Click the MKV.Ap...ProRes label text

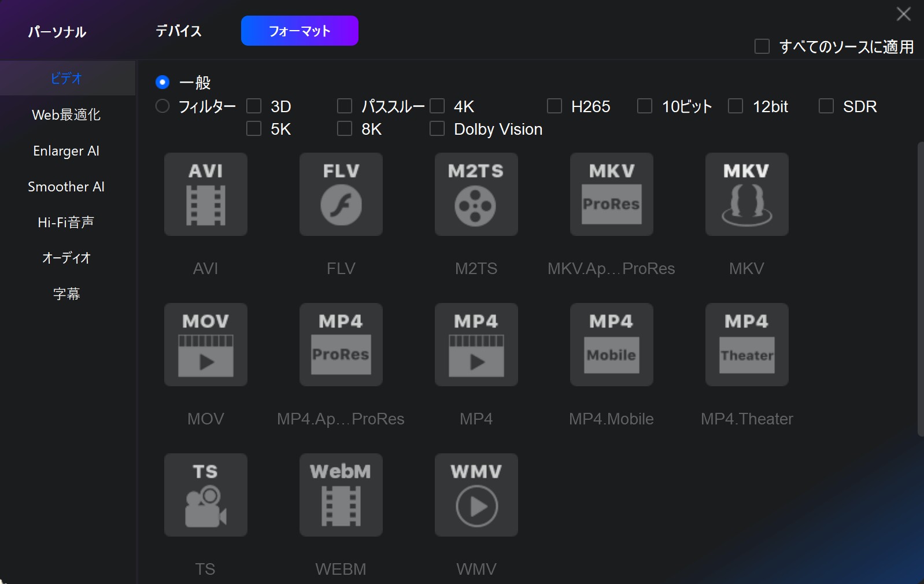pyautogui.click(x=611, y=268)
